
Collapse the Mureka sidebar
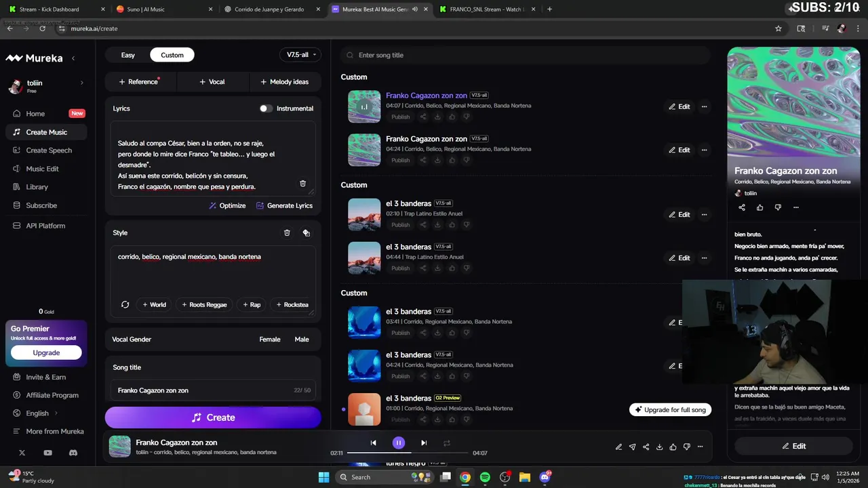point(73,58)
